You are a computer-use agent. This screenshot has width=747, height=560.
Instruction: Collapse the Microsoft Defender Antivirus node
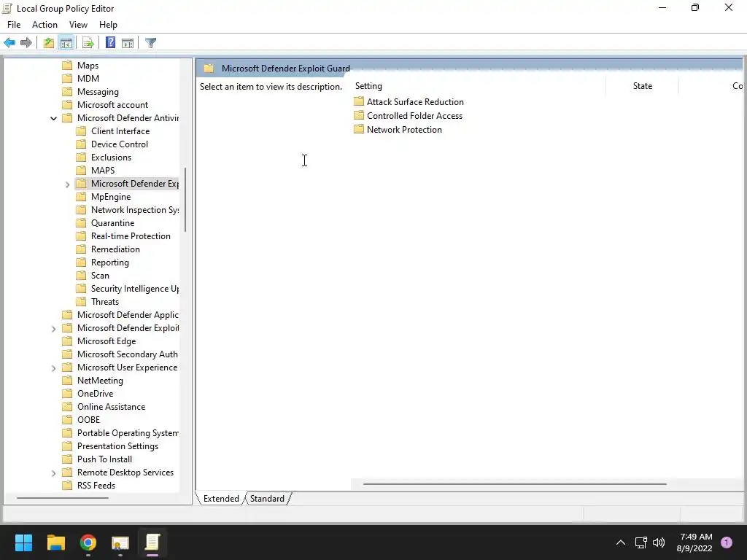click(x=54, y=118)
